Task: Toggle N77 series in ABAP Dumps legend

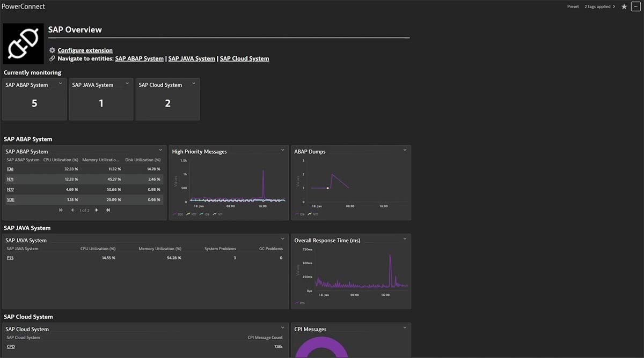Action: (x=312, y=214)
